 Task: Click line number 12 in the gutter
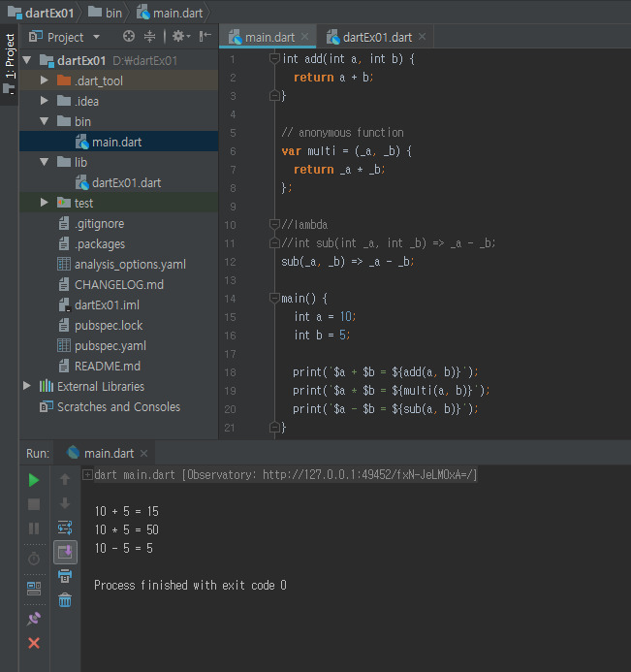230,262
